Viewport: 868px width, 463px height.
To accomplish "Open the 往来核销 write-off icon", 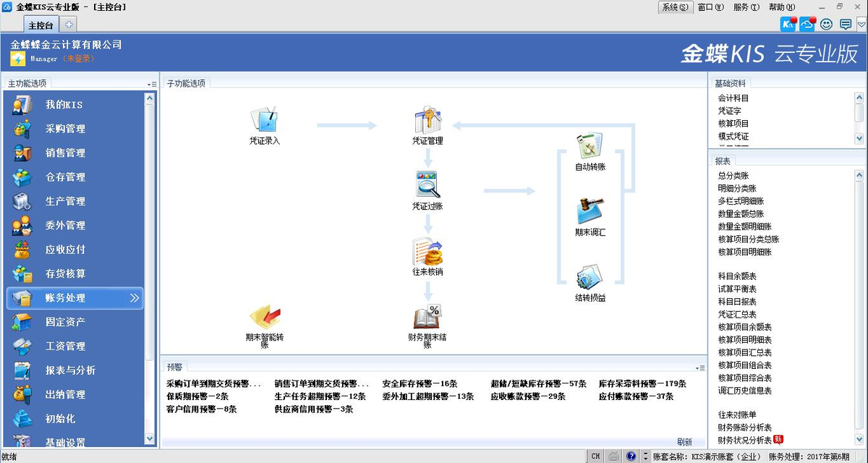I will point(427,252).
